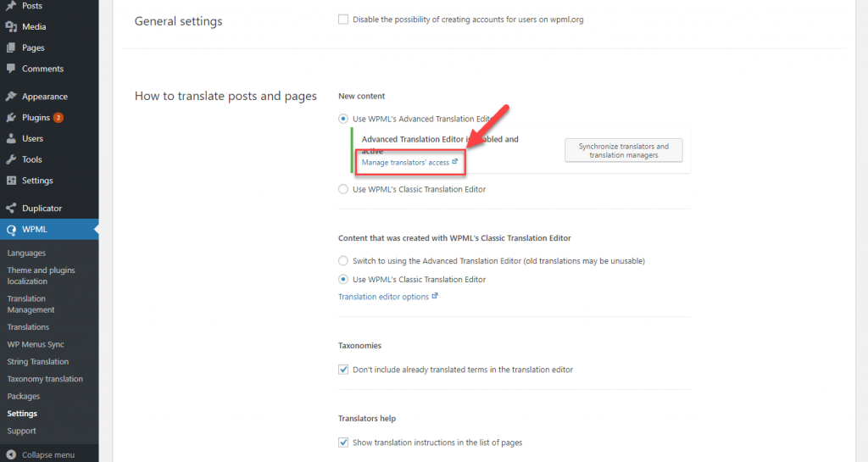Image resolution: width=868 pixels, height=462 pixels.
Task: Click the Users person icon
Action: coord(11,138)
